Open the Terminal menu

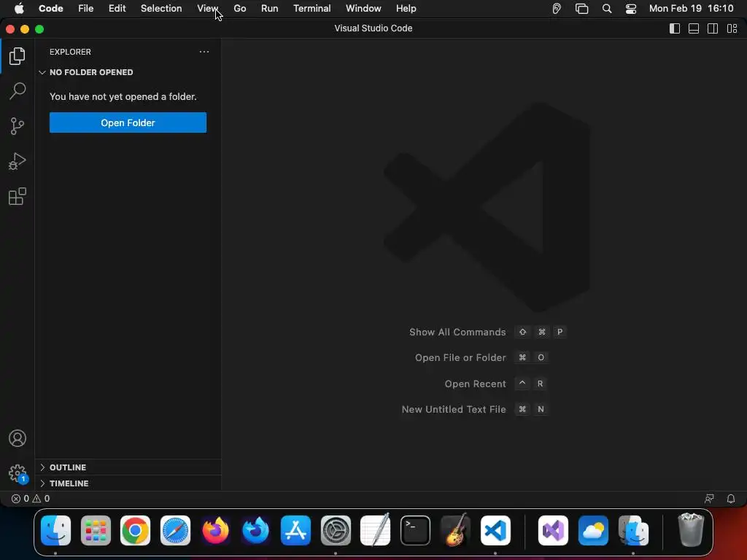(312, 9)
